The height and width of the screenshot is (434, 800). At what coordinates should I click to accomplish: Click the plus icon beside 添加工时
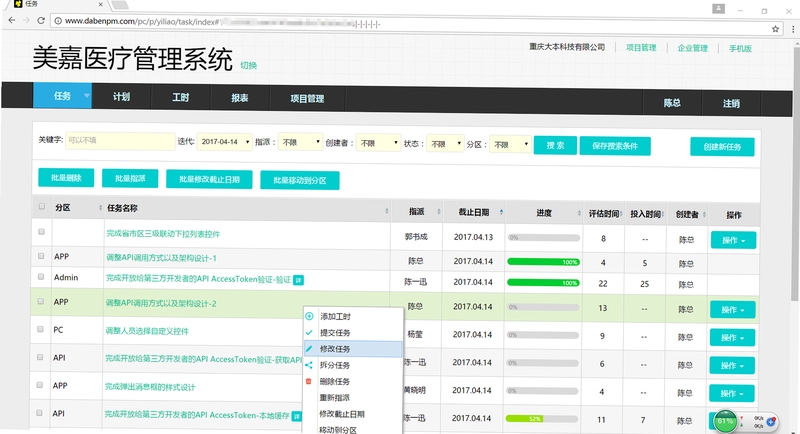pos(309,316)
